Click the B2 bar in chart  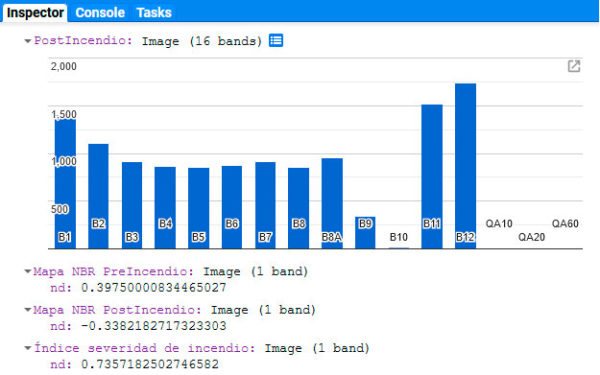pyautogui.click(x=98, y=196)
